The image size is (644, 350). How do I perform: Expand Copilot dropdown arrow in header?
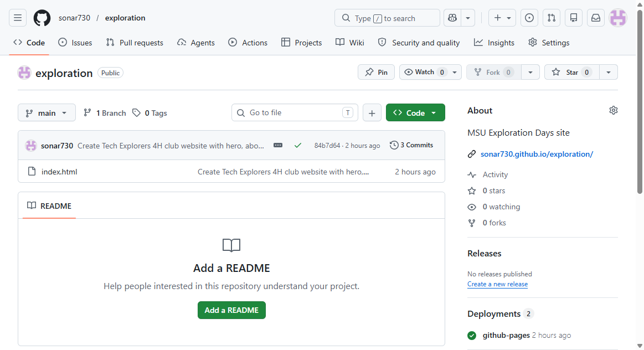pos(468,18)
